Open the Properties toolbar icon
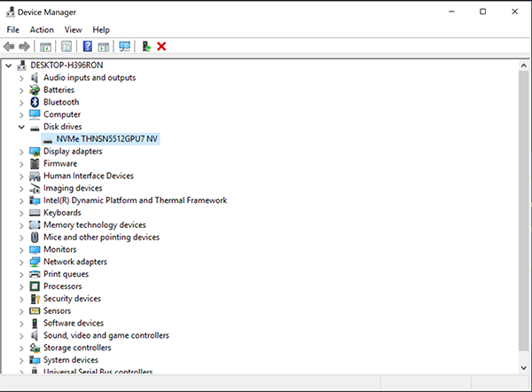 point(66,46)
